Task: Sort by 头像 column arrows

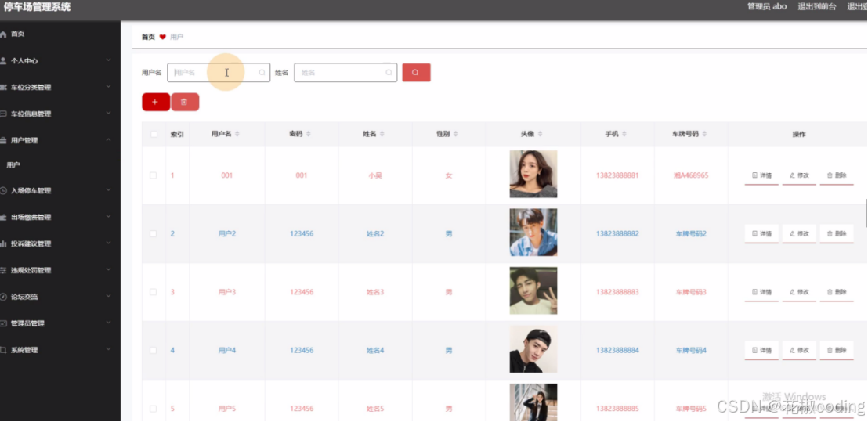Action: [540, 135]
